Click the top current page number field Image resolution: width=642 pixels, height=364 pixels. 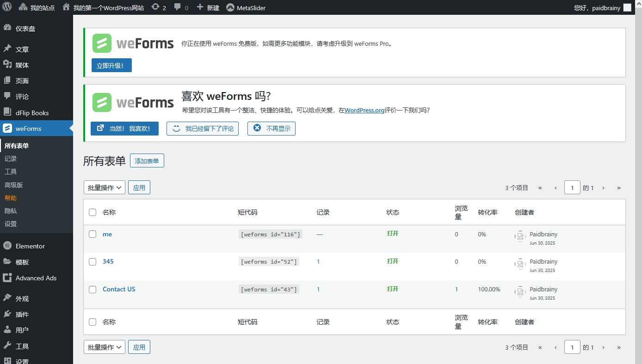[x=572, y=187]
